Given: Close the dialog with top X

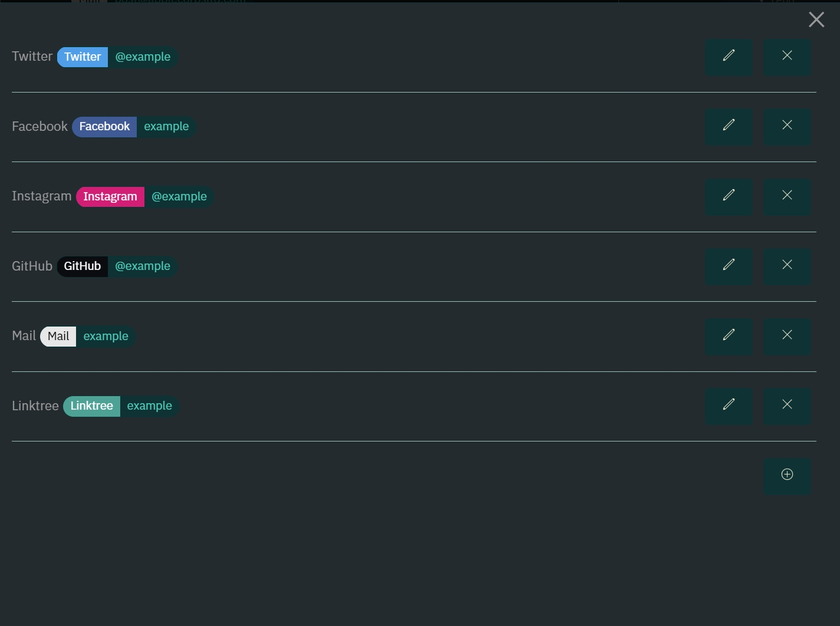Looking at the screenshot, I should click(x=816, y=19).
